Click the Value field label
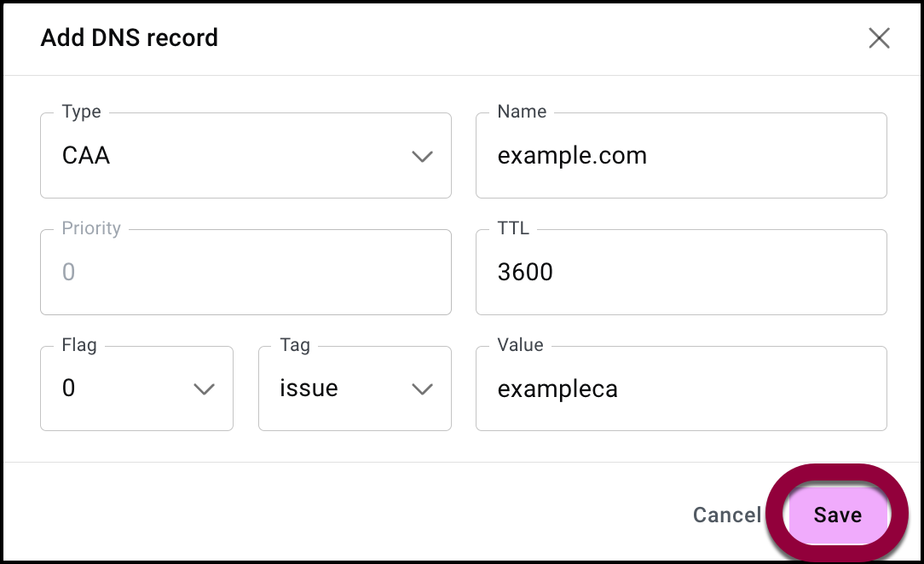The height and width of the screenshot is (564, 924). click(520, 345)
